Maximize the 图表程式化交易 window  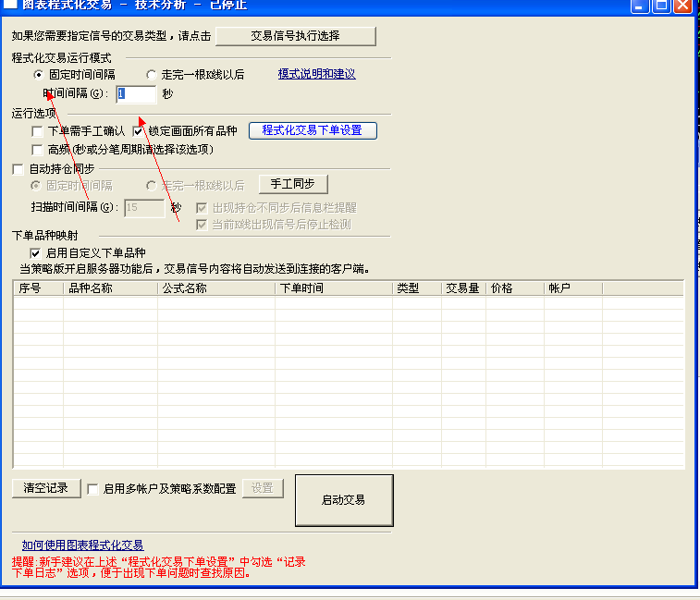point(661,6)
